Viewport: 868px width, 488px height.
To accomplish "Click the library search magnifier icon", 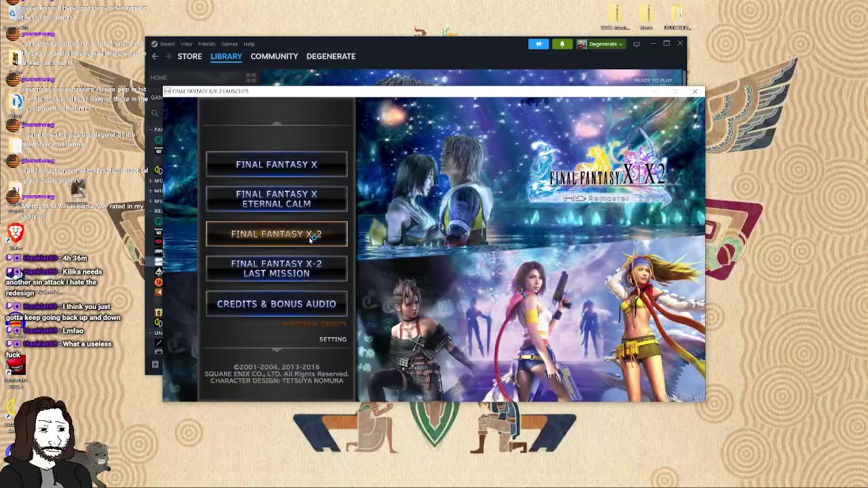I will [155, 113].
